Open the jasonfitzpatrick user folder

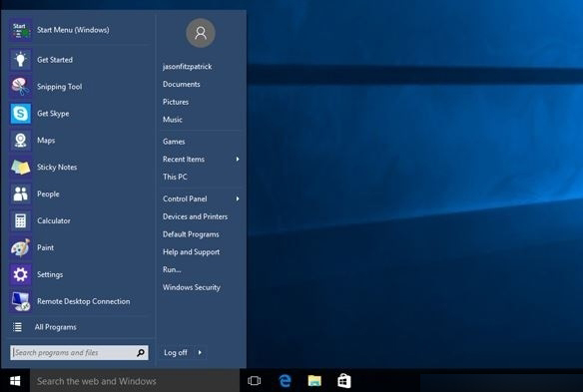coord(188,67)
